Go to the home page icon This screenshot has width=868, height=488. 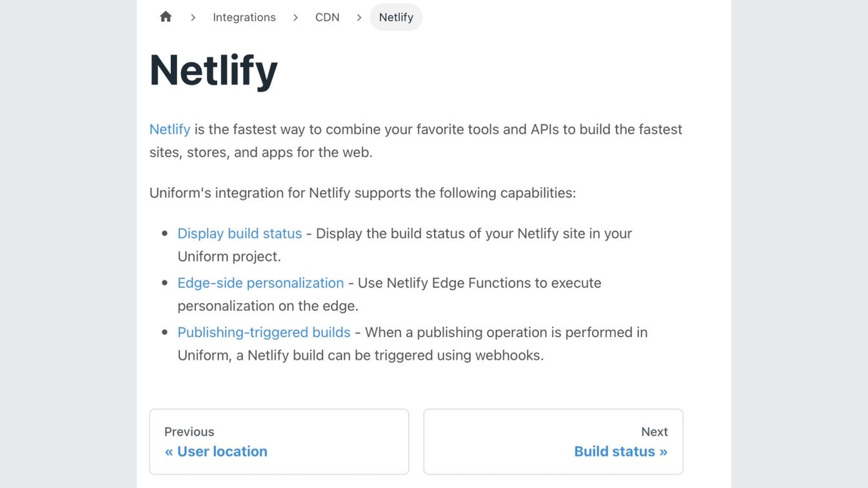(166, 17)
